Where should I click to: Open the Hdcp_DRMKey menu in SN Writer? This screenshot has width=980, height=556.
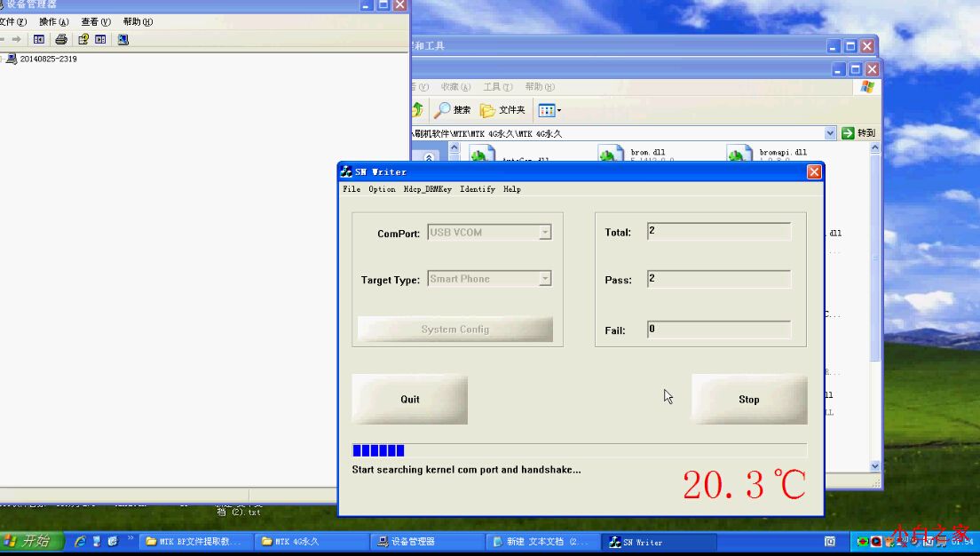pyautogui.click(x=428, y=189)
